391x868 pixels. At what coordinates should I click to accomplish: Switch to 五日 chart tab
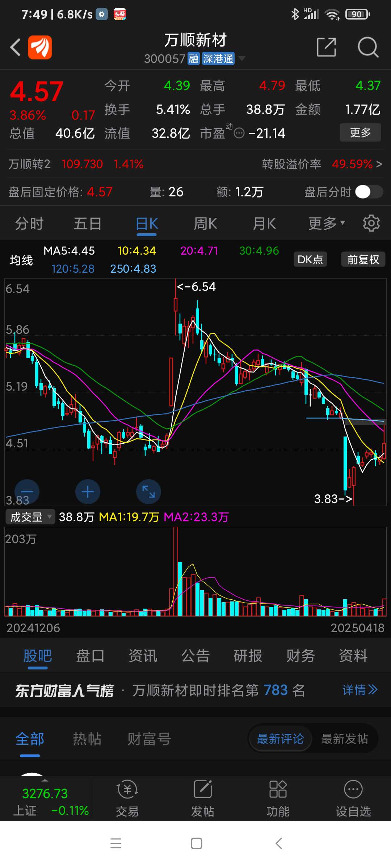[88, 224]
